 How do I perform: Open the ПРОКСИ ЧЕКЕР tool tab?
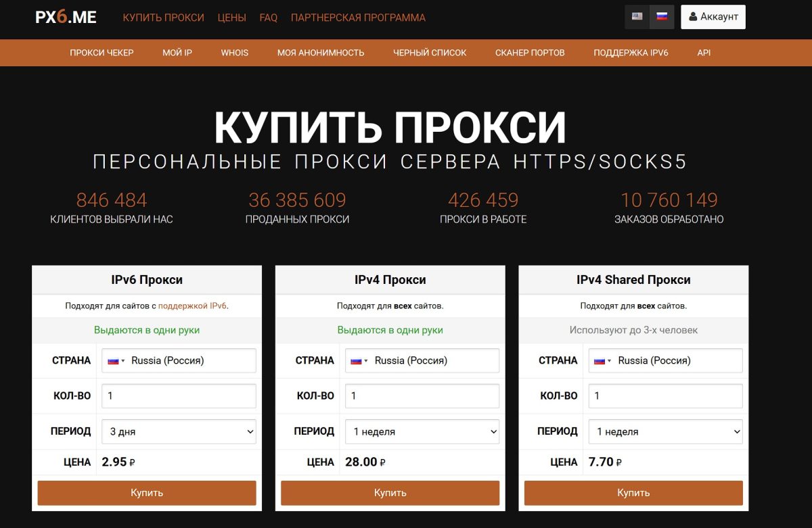coord(101,53)
